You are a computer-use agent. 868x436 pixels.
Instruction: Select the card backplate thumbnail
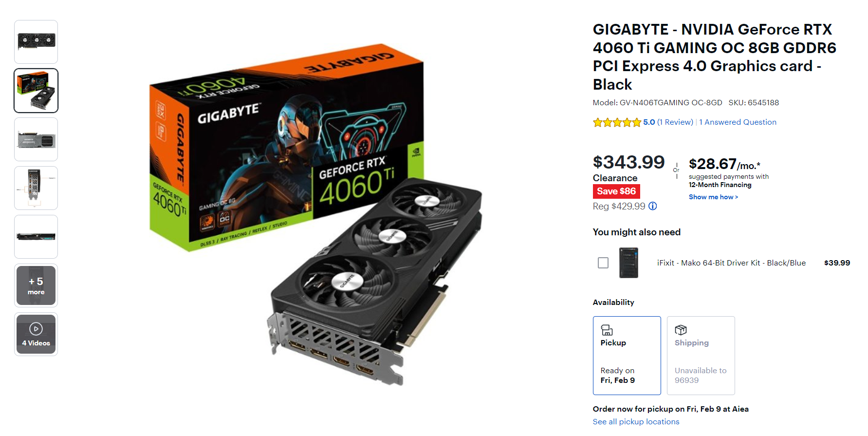[36, 139]
